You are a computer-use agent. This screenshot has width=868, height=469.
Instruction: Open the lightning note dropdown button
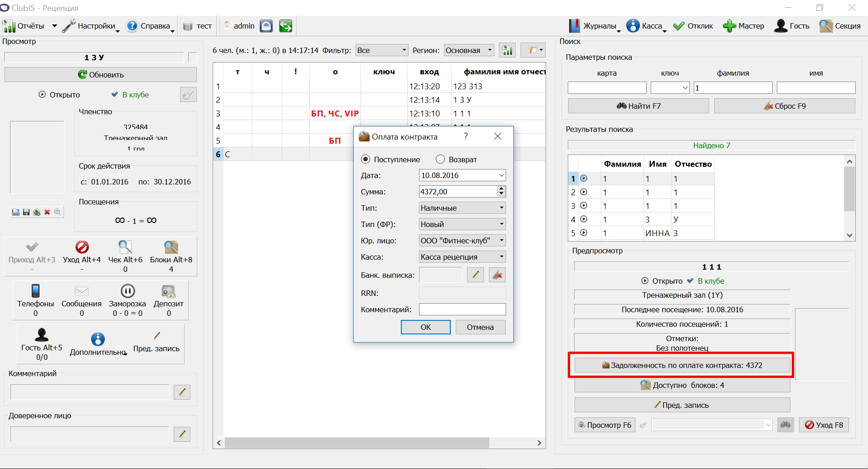pyautogui.click(x=533, y=50)
